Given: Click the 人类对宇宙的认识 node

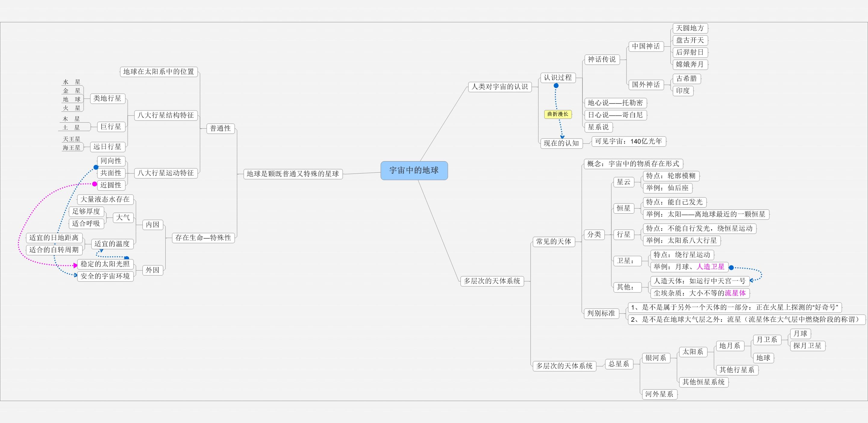Looking at the screenshot, I should click(x=500, y=87).
